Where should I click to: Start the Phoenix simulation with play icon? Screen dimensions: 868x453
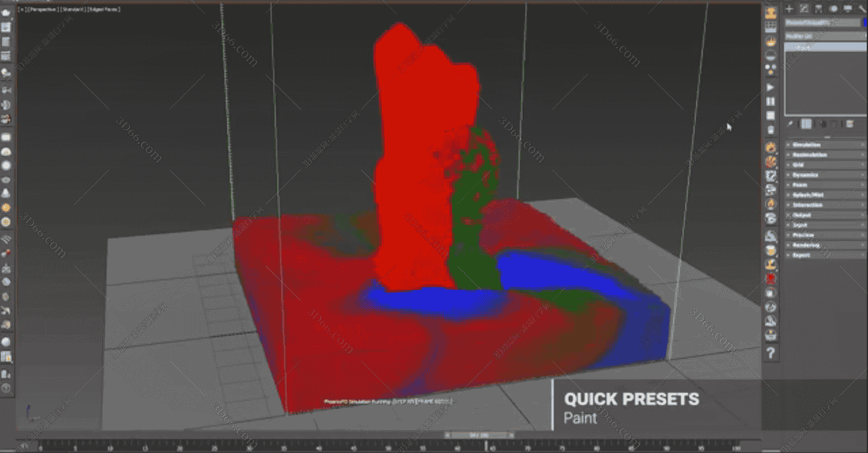(x=770, y=87)
